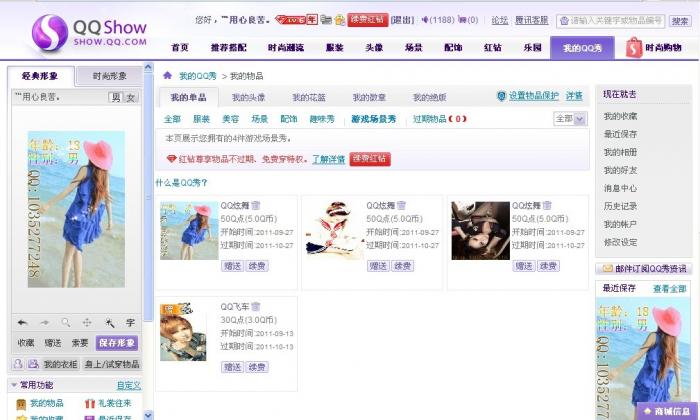Click the QQ飞车 item thumbnail
700x420 pixels.
pos(183,332)
